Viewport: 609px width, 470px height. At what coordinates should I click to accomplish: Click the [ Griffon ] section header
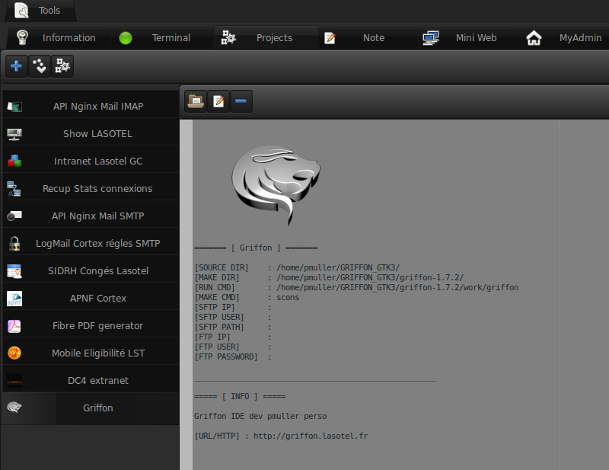click(256, 248)
